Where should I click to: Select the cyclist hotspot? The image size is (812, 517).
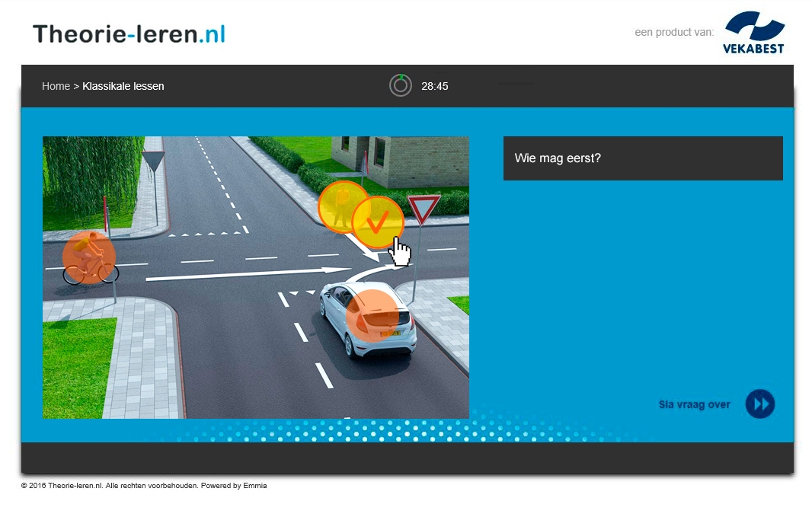click(x=88, y=257)
